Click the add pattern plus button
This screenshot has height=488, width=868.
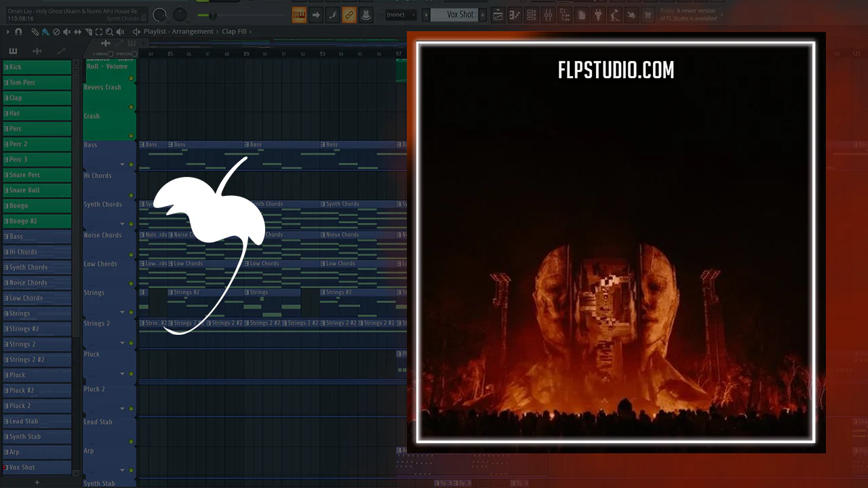[482, 14]
